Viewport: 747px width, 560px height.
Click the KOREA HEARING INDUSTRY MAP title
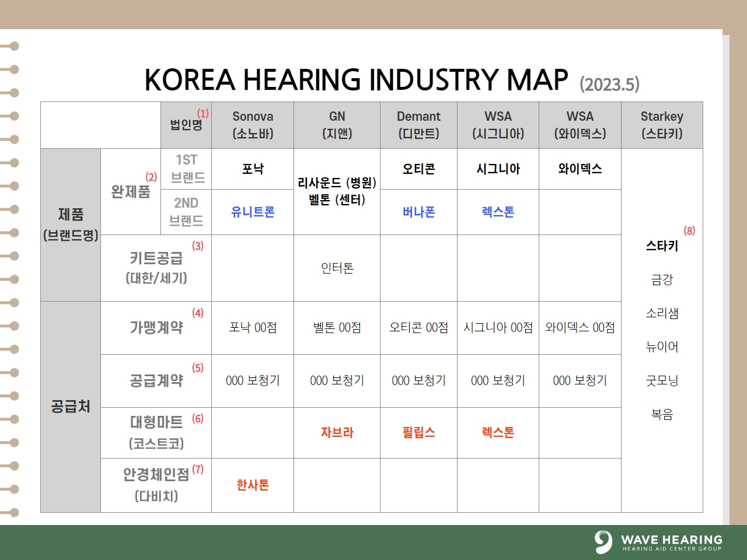[x=356, y=80]
